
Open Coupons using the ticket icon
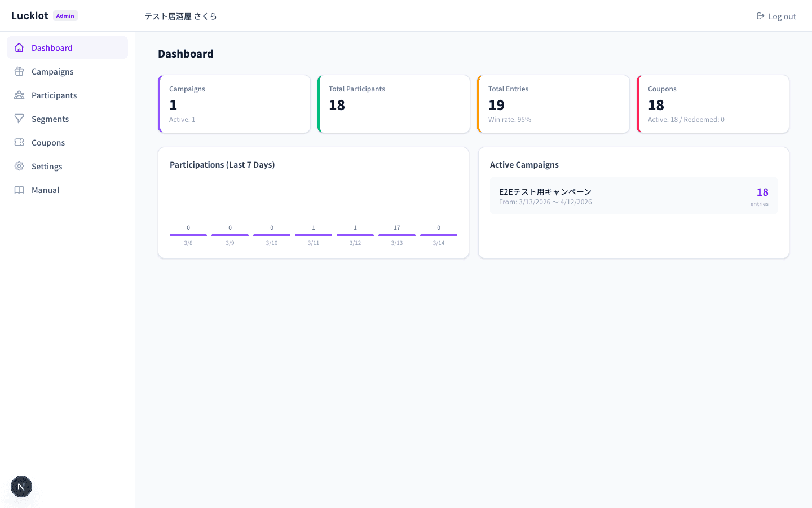pyautogui.click(x=19, y=142)
